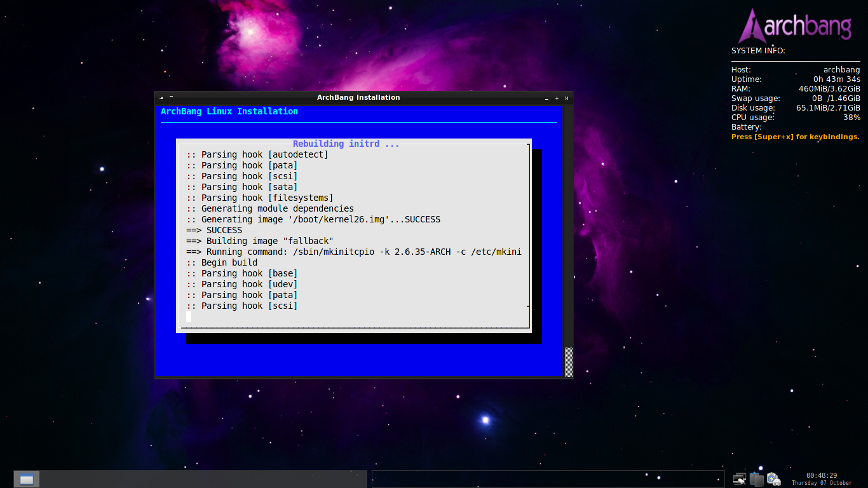Open the network connection tray icon
This screenshot has width=868, height=488.
740,479
